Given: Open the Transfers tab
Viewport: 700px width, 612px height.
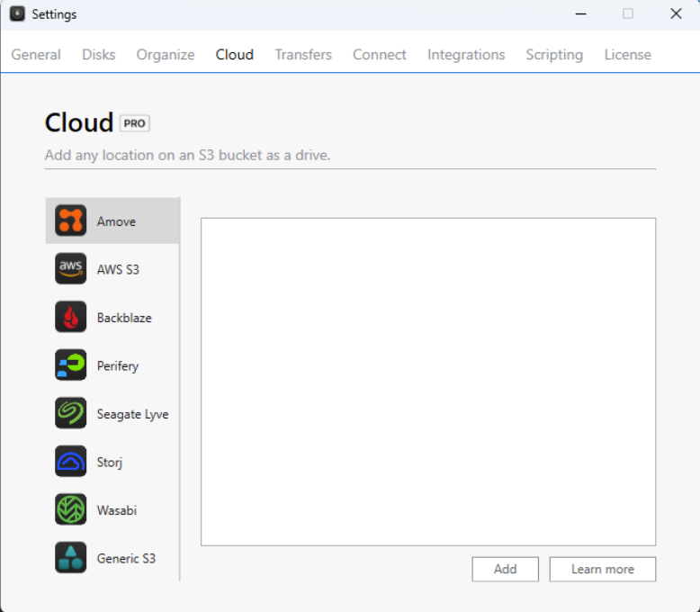Looking at the screenshot, I should 303,55.
